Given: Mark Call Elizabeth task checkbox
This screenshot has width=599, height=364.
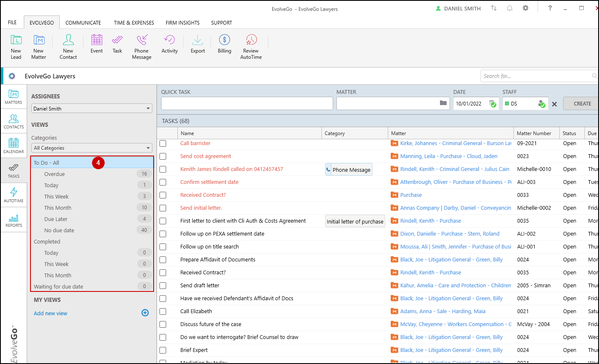Looking at the screenshot, I should click(163, 311).
